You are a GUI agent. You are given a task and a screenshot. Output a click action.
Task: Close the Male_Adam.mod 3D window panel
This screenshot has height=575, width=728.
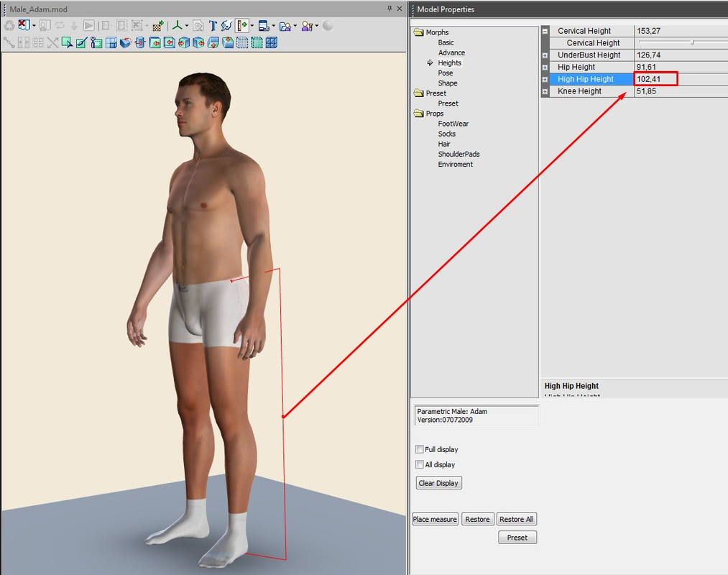point(400,9)
